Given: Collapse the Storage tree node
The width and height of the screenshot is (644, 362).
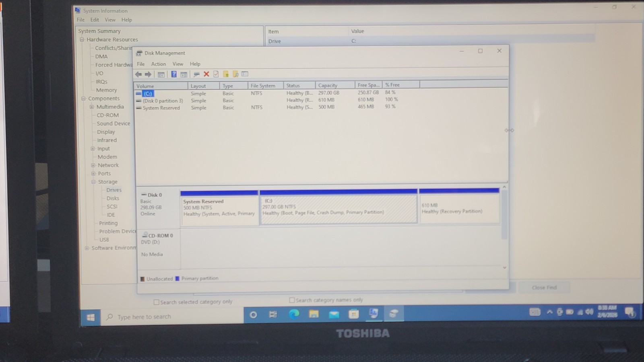Looking at the screenshot, I should coord(93,182).
